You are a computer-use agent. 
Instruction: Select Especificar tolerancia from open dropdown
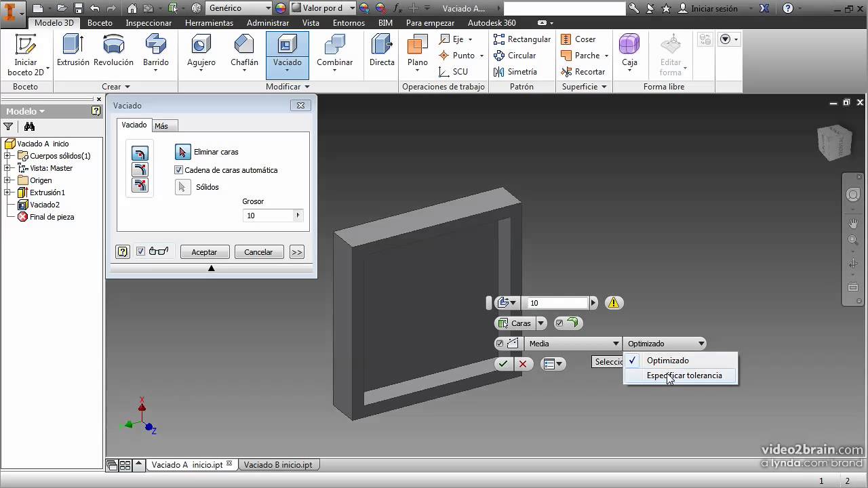pos(684,375)
